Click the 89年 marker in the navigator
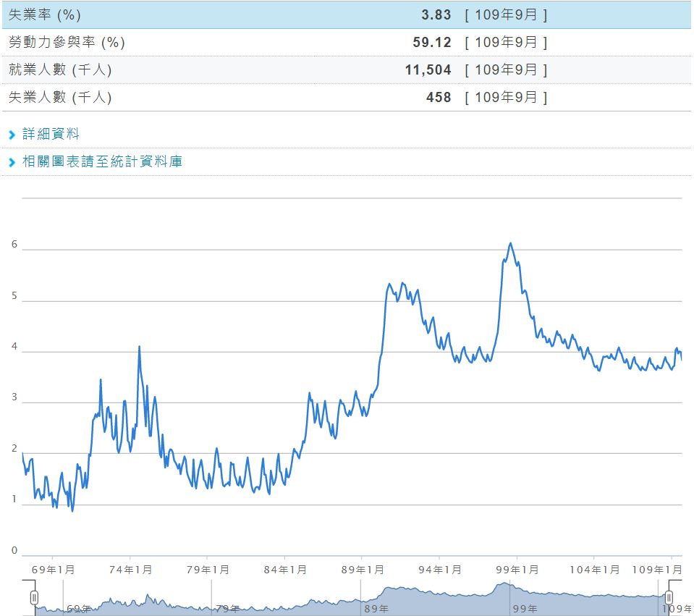 click(x=375, y=609)
